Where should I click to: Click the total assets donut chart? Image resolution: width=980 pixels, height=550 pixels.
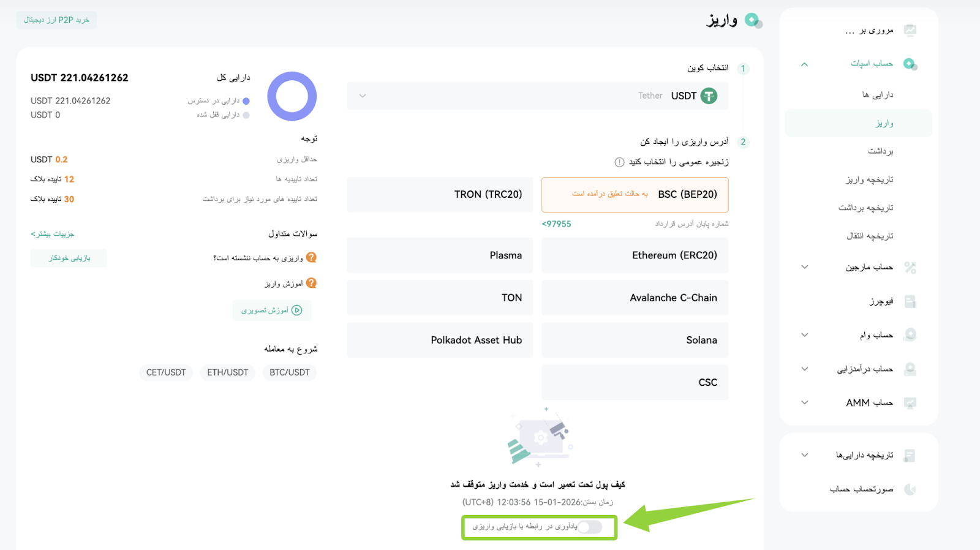coord(292,96)
